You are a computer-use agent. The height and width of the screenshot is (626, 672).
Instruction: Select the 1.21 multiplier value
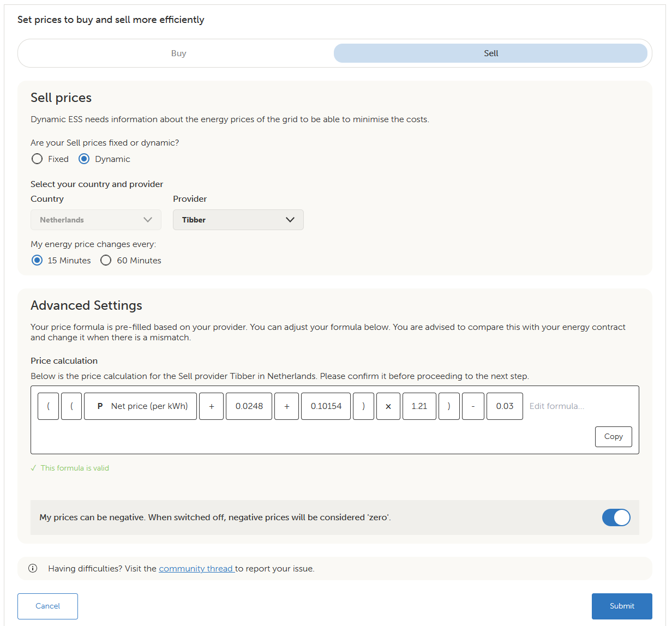[x=419, y=406]
